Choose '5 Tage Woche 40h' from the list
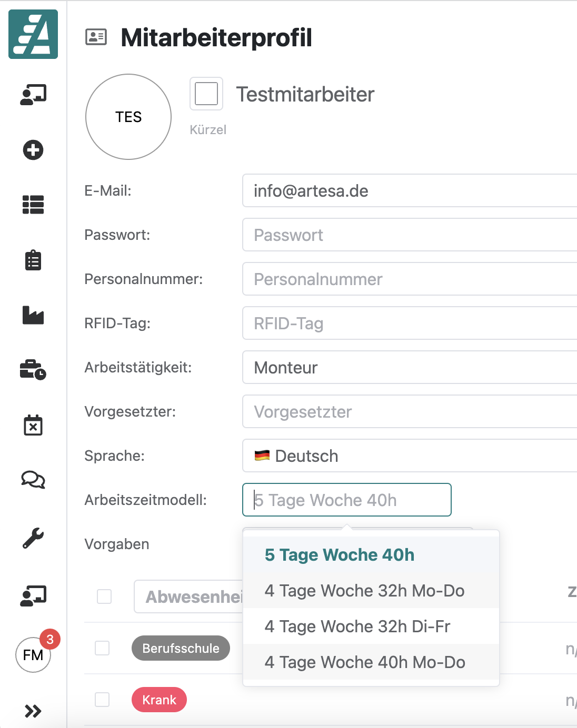The width and height of the screenshot is (577, 728). pos(340,554)
